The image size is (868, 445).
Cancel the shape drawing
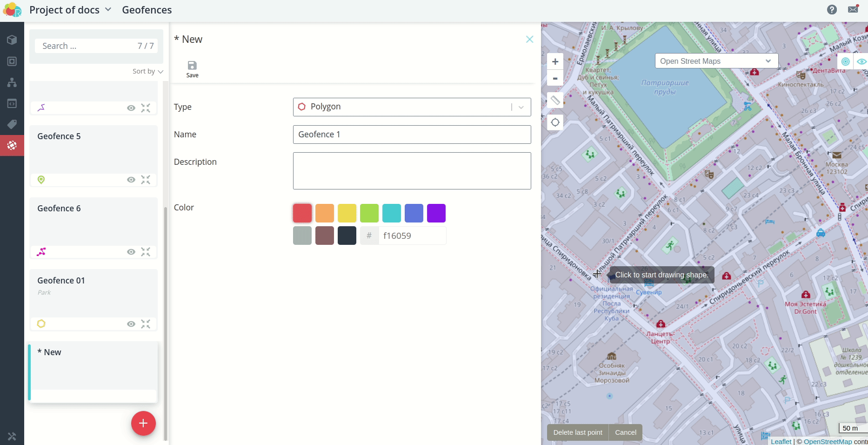click(625, 432)
